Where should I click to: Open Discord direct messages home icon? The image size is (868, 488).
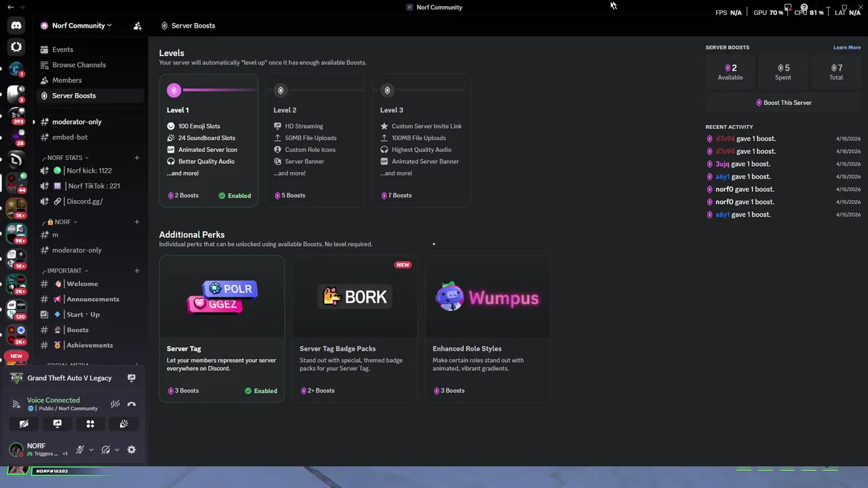(16, 26)
